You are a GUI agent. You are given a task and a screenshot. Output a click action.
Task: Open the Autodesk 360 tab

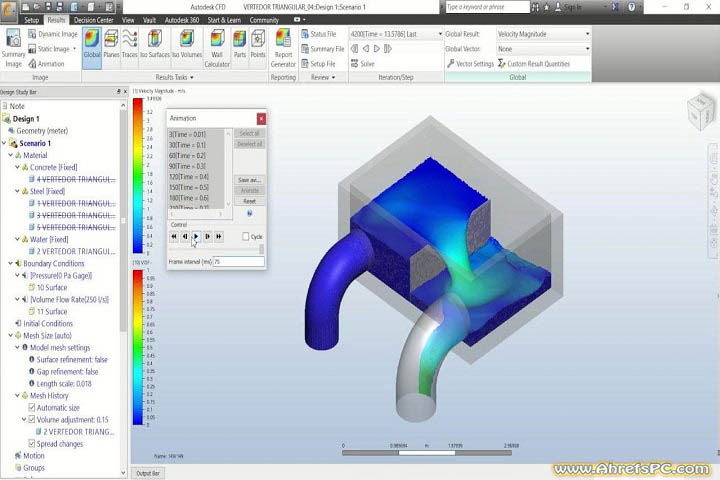coord(182,20)
